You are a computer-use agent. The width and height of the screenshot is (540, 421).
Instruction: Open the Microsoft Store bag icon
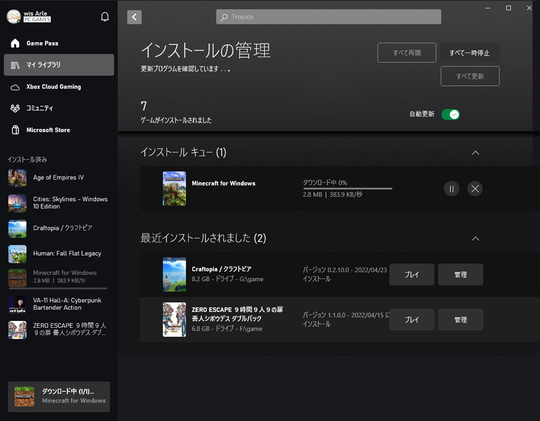pyautogui.click(x=15, y=130)
